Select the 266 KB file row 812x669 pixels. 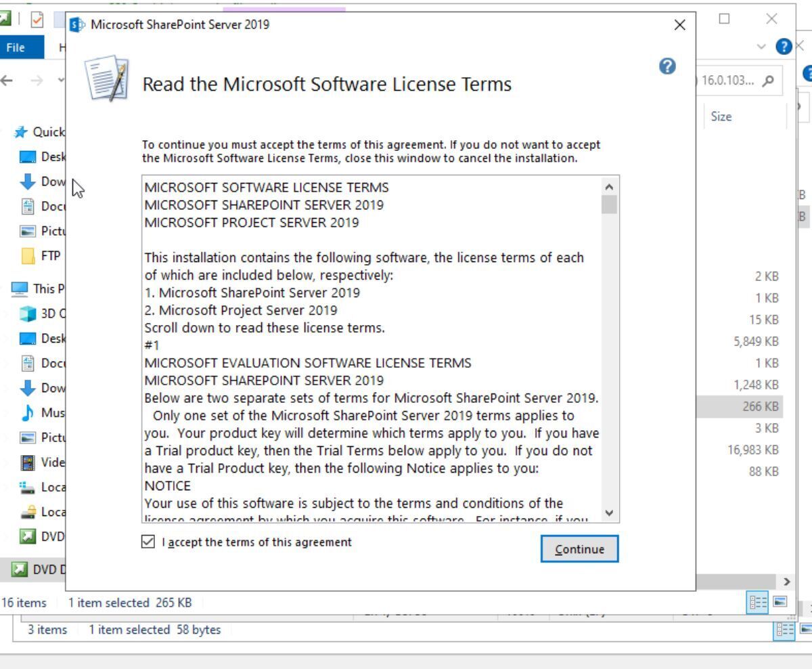(x=739, y=406)
